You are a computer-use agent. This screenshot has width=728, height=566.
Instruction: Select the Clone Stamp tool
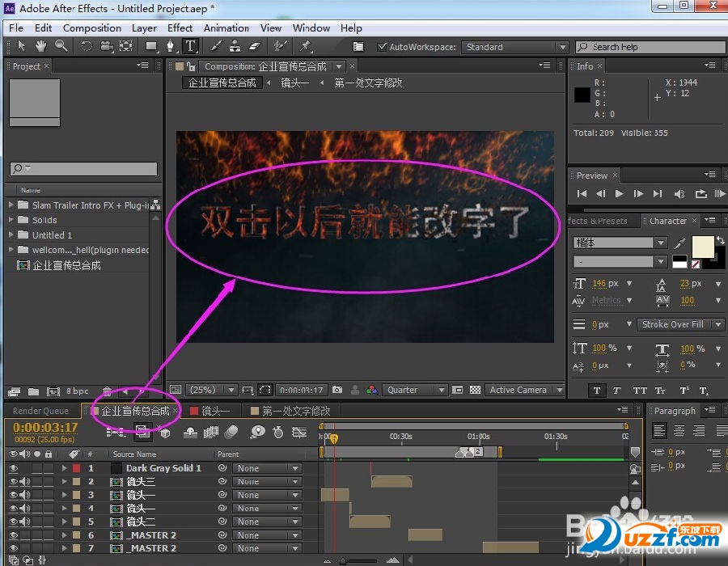click(235, 46)
